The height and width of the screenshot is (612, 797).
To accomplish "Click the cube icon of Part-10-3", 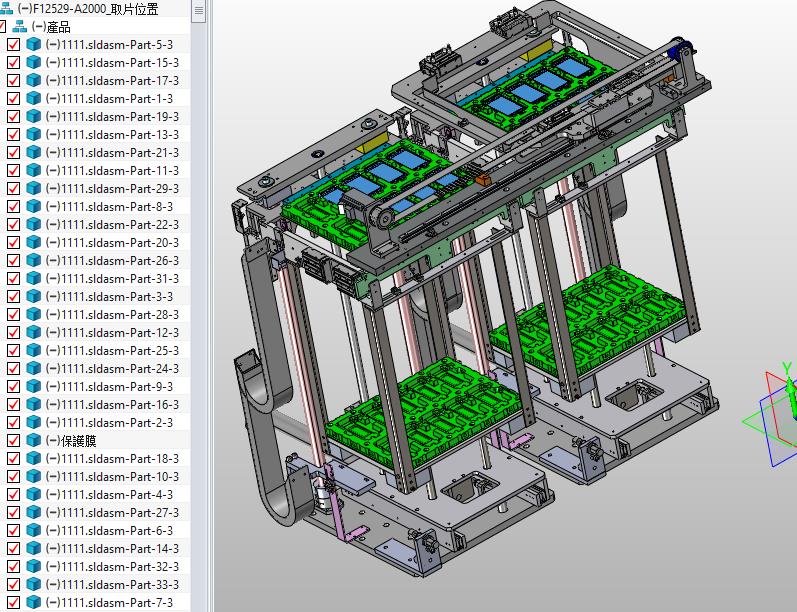I will [x=34, y=476].
